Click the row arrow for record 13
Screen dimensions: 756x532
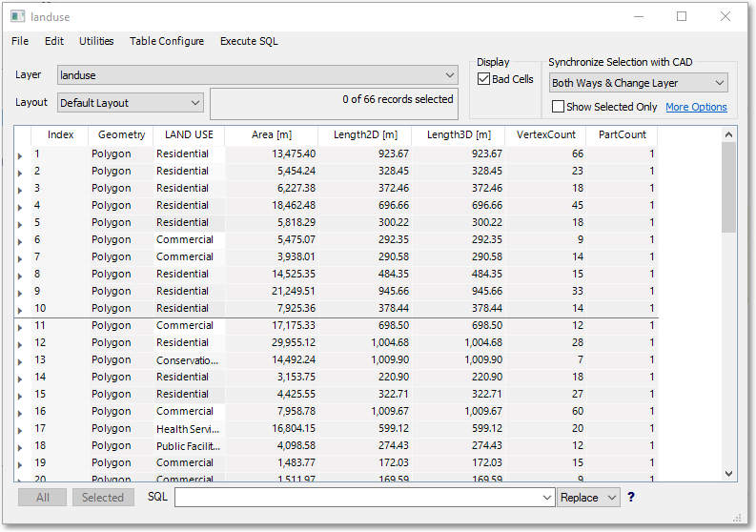pos(20,361)
